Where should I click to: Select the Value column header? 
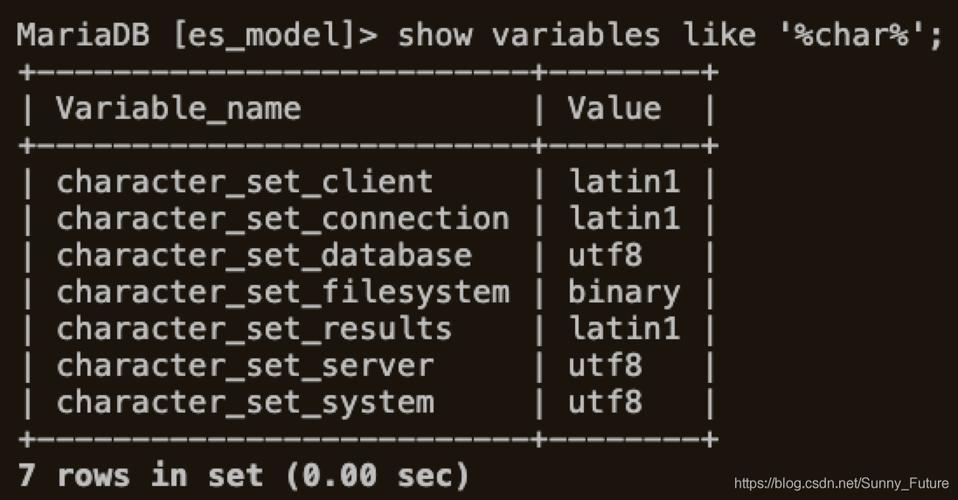(x=614, y=108)
